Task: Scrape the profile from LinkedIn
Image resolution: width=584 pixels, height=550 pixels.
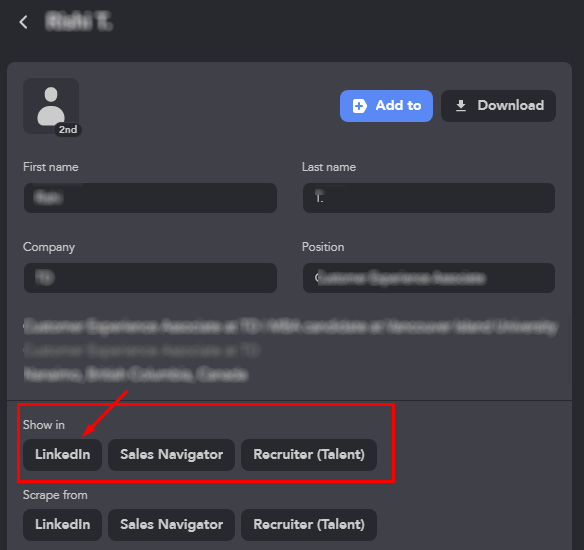Action: click(x=63, y=525)
